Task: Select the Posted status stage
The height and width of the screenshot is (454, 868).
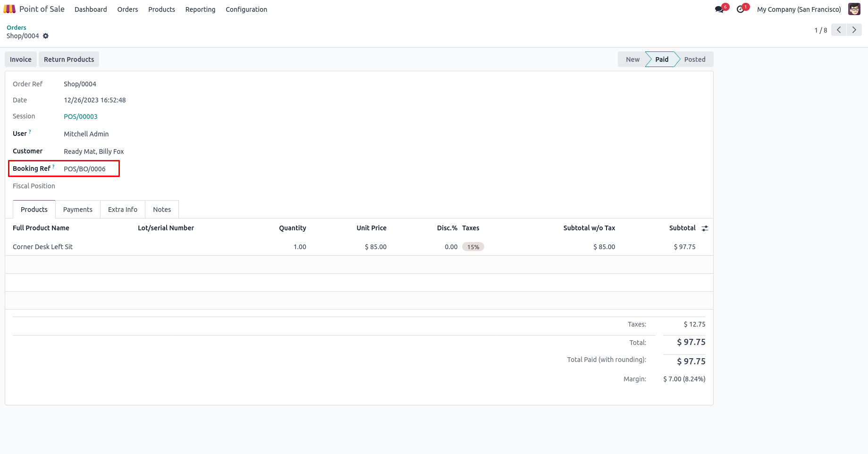Action: click(x=694, y=59)
